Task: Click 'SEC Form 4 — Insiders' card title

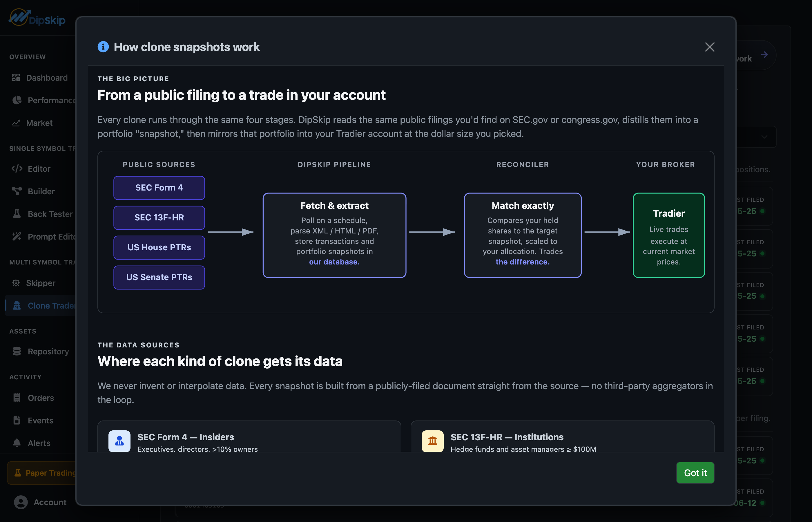Action: tap(186, 437)
